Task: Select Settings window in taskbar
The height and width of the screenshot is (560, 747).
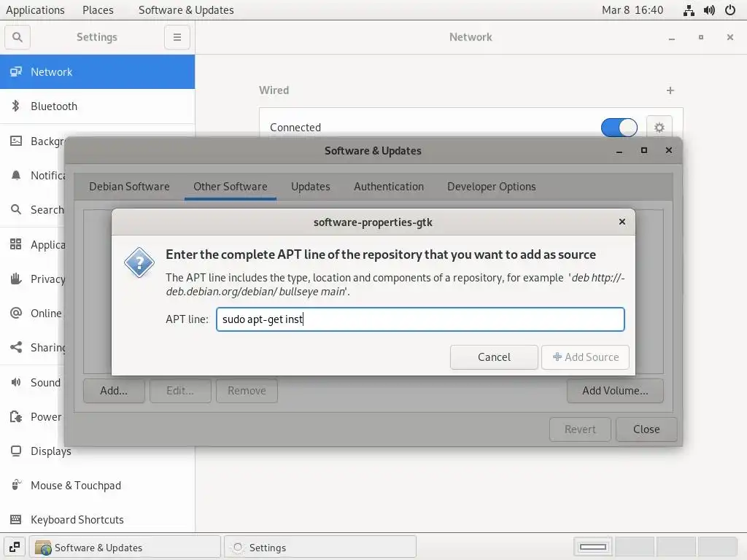Action: click(x=320, y=547)
